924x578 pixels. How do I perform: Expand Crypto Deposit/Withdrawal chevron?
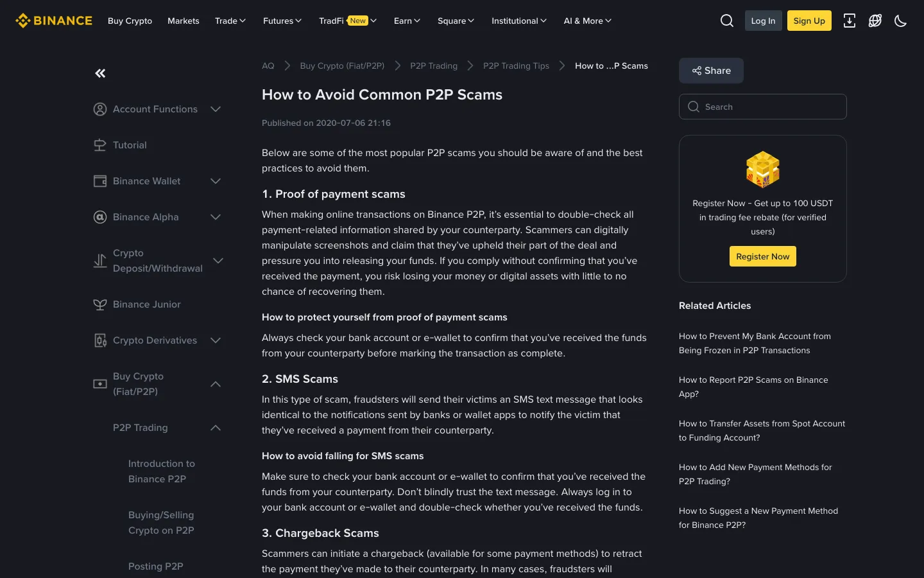(x=218, y=261)
